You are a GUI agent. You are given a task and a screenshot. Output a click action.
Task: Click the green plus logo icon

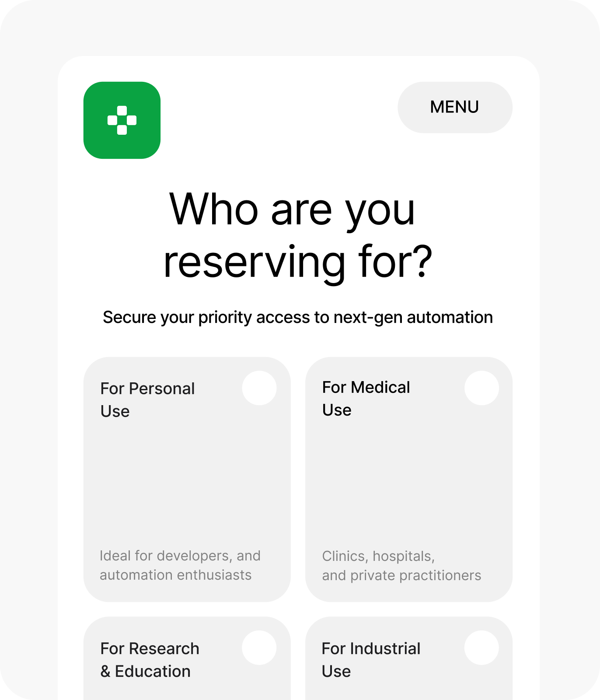[122, 120]
